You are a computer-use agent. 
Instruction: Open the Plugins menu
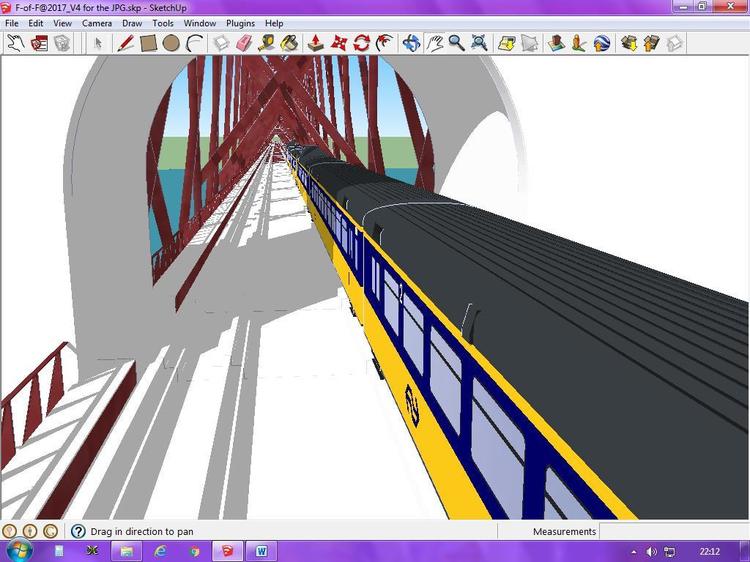click(240, 23)
